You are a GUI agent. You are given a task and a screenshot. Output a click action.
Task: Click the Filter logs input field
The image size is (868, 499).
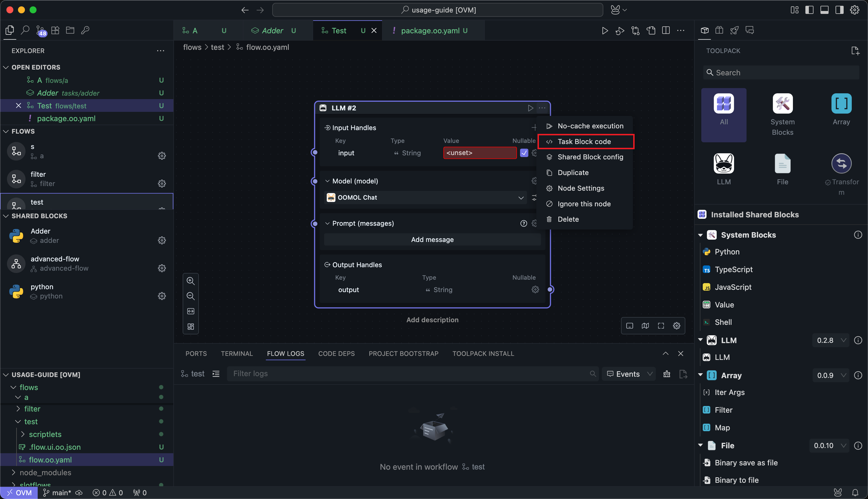click(408, 374)
